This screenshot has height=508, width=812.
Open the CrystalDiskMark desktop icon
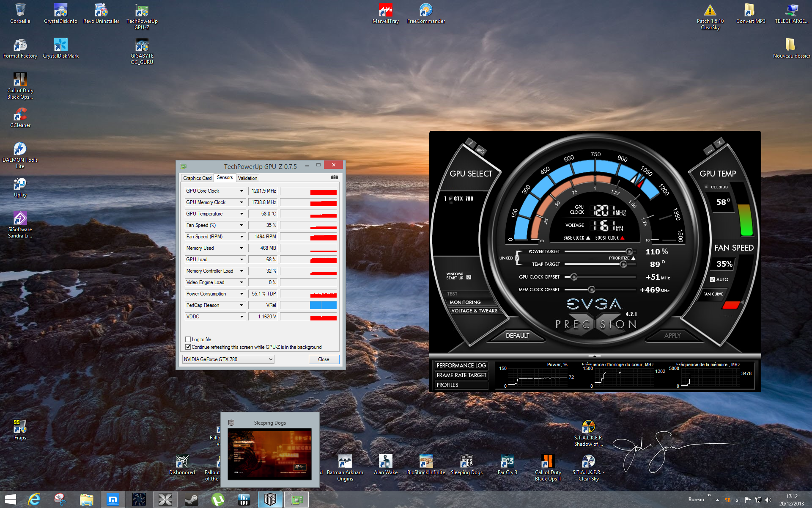click(x=60, y=48)
